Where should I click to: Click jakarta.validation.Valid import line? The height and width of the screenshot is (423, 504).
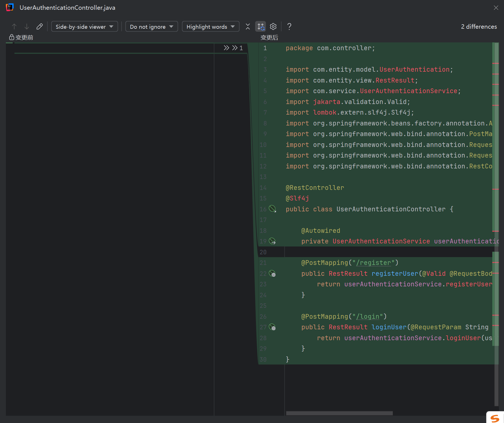point(348,102)
